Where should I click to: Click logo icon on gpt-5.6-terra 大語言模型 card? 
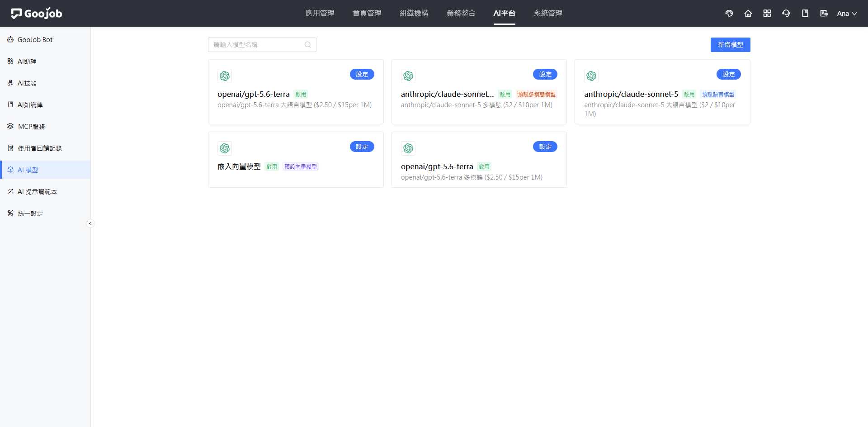[225, 76]
